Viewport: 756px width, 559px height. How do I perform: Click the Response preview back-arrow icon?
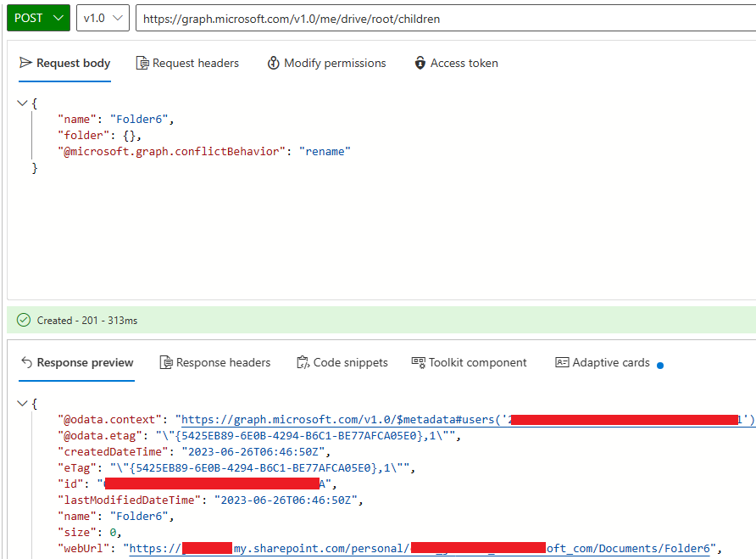tap(26, 362)
